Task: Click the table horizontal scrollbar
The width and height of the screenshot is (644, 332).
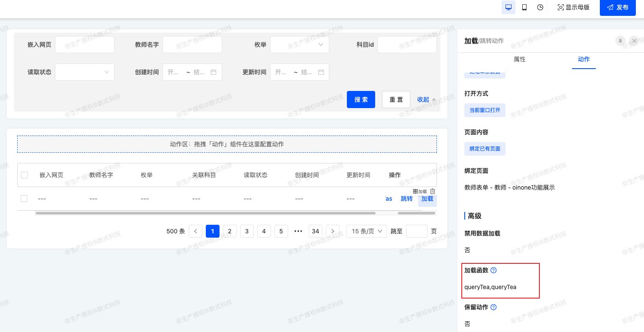Action: 206,213
